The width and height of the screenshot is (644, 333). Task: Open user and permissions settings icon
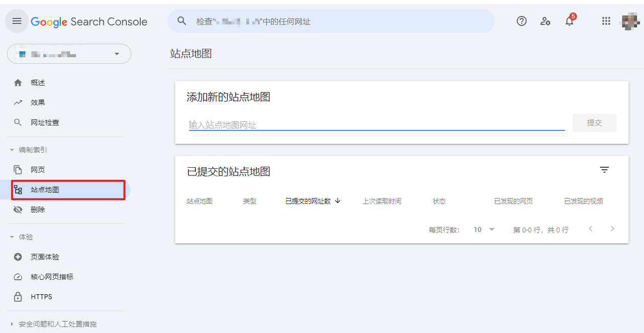(545, 21)
